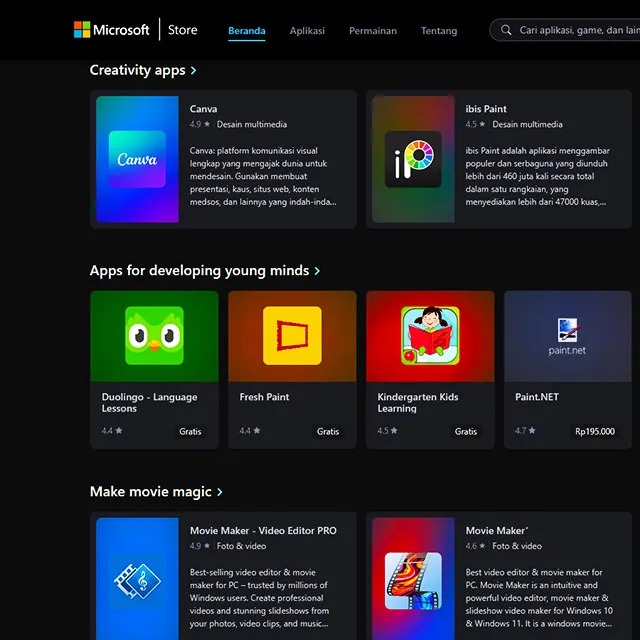Click Gratis on Fresh Paint card
This screenshot has height=640, width=640.
pos(328,431)
